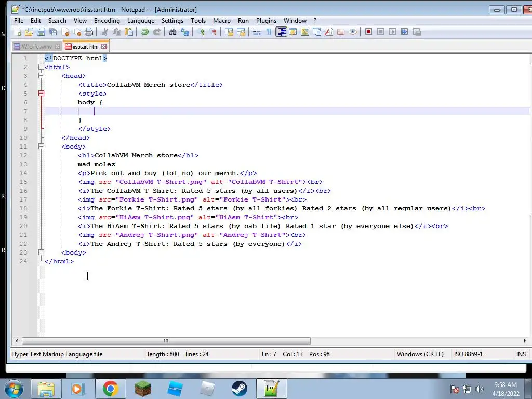Click the 'Ln : 7' status bar field

269,354
